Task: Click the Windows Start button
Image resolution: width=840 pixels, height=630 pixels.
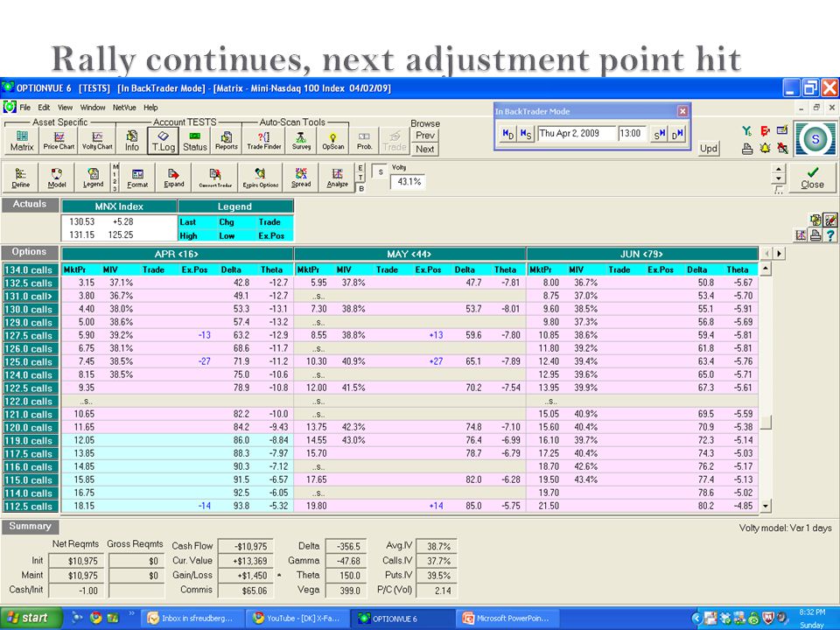Action: (30, 618)
